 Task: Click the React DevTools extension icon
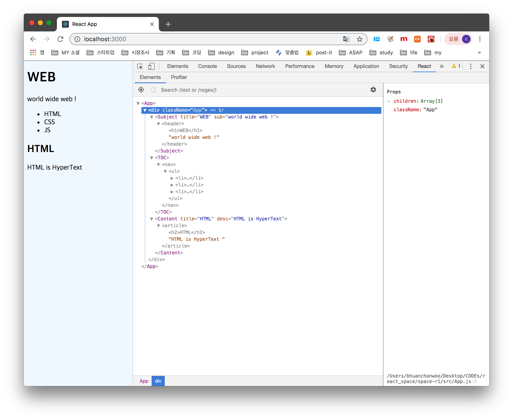pos(431,39)
